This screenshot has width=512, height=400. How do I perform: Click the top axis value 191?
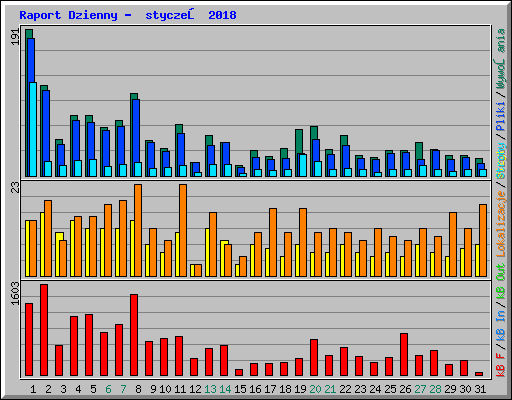pos(15,37)
